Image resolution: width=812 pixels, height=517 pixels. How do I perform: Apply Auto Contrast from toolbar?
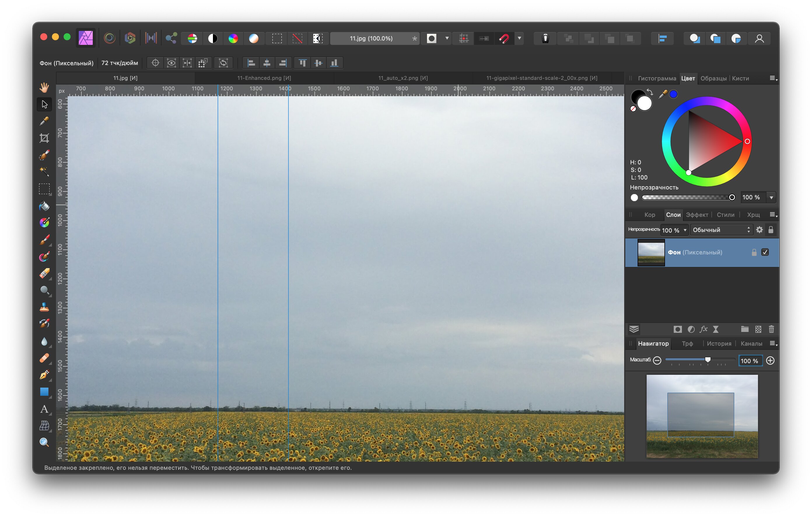coord(213,38)
